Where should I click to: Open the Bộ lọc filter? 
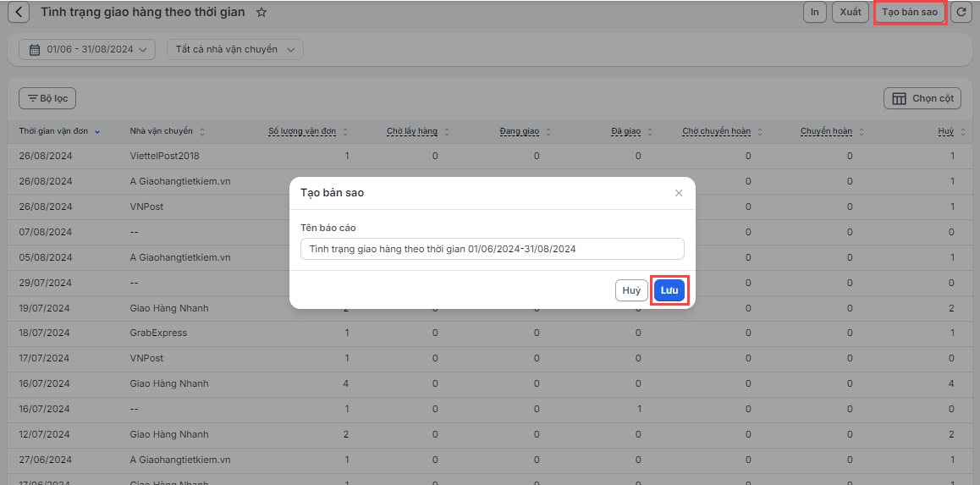point(47,99)
